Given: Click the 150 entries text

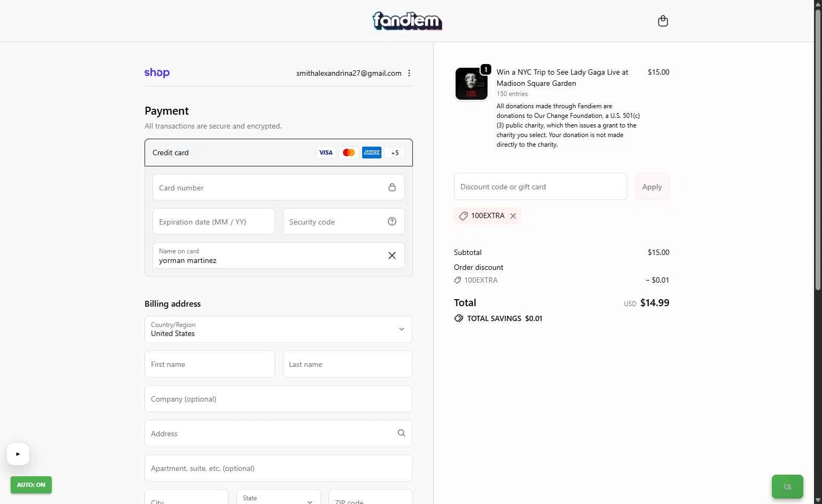Looking at the screenshot, I should tap(512, 94).
